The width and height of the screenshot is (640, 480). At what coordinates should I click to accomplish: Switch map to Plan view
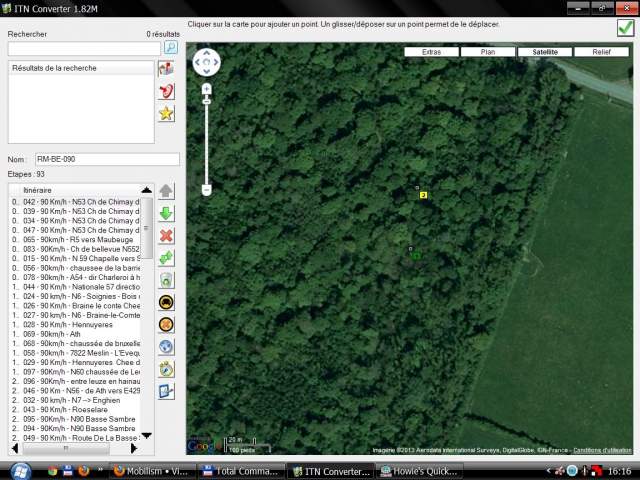coord(488,51)
